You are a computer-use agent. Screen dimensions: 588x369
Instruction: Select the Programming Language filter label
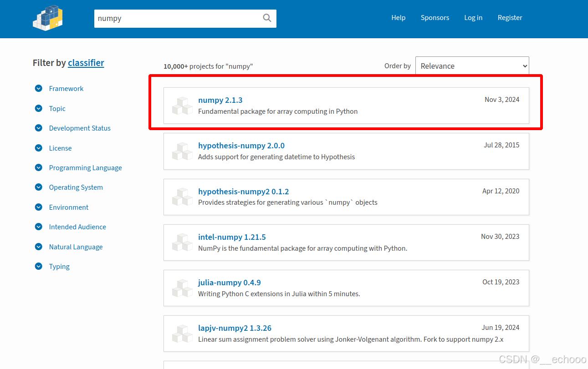tap(86, 168)
